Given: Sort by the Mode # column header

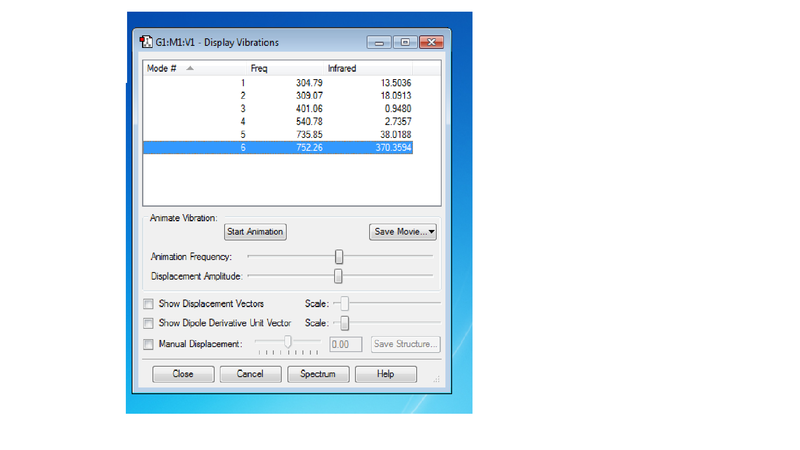Looking at the screenshot, I should (x=194, y=68).
